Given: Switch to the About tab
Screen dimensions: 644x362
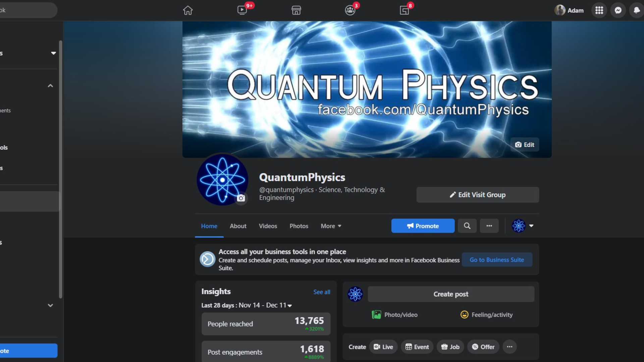Looking at the screenshot, I should 238,226.
